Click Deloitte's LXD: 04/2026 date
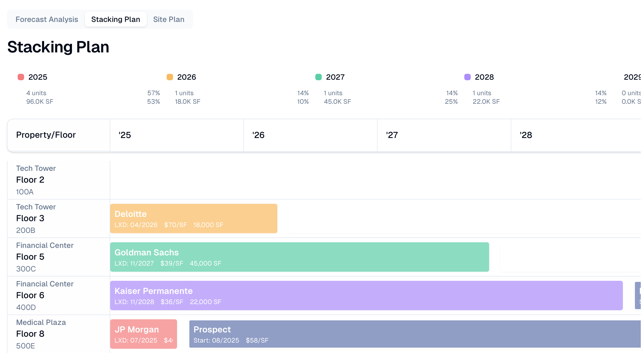This screenshot has height=353, width=644. [136, 225]
